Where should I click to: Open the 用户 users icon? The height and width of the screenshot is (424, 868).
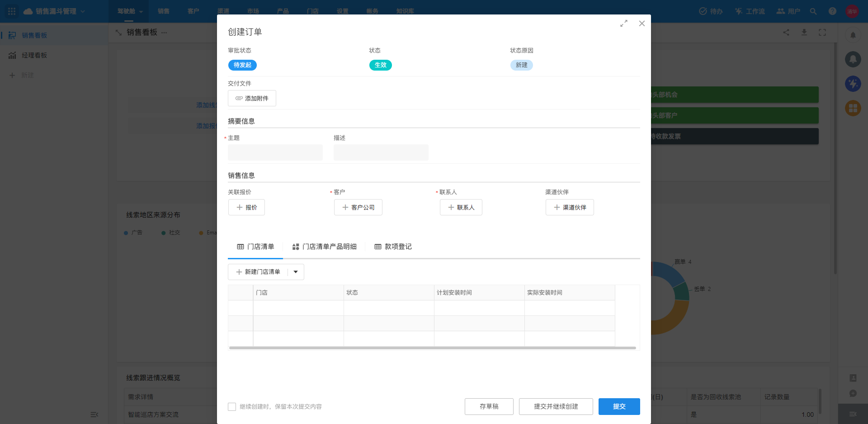tap(788, 11)
